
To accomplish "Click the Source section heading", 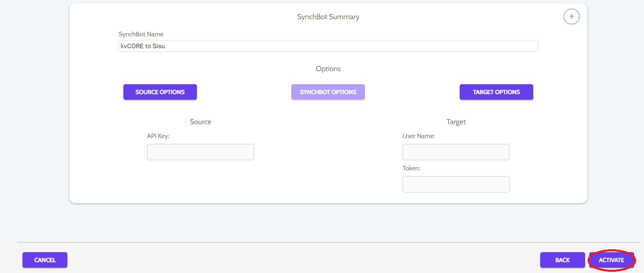I will pyautogui.click(x=201, y=122).
